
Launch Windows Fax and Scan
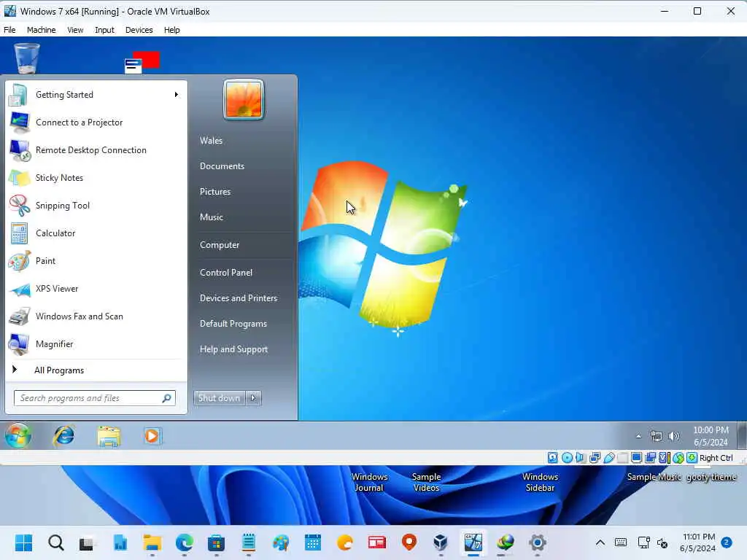(x=96, y=316)
